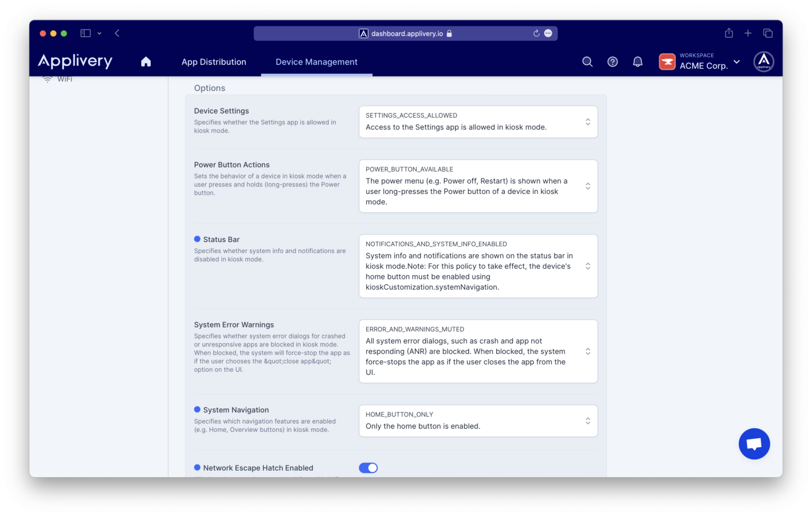Open a new browser tab
The height and width of the screenshot is (516, 812).
click(x=748, y=33)
